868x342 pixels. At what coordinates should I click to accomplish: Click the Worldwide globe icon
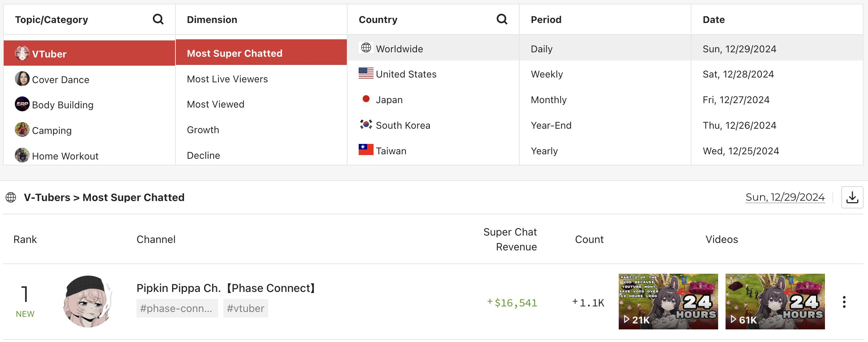point(366,48)
